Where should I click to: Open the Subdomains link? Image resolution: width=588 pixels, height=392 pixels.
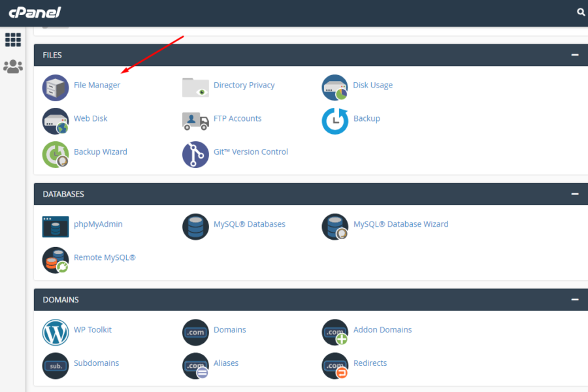point(97,363)
